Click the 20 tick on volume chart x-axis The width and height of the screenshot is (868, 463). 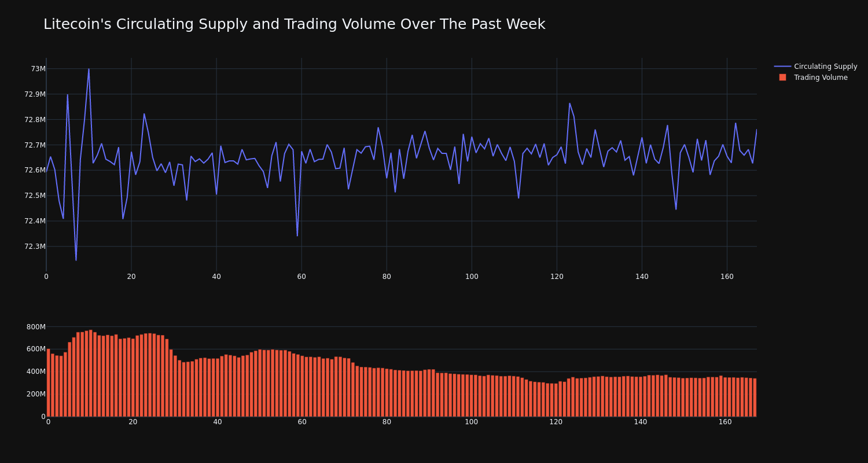click(x=133, y=422)
